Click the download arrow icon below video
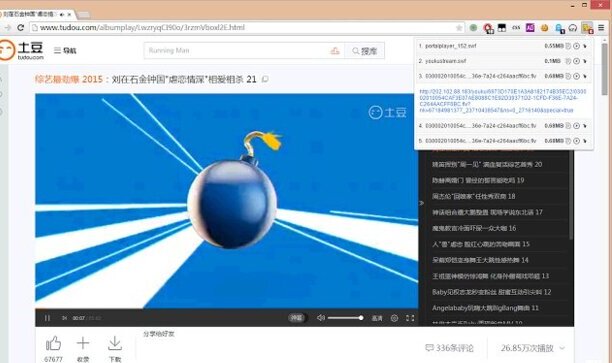This screenshot has height=363, width=612. [x=115, y=343]
